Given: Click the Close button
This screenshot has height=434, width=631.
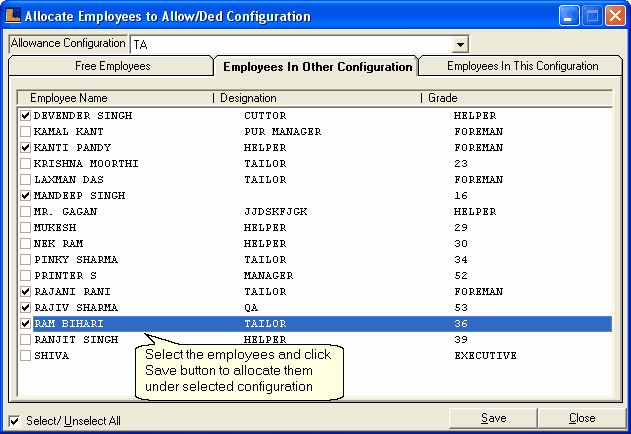Looking at the screenshot, I should pos(582,418).
